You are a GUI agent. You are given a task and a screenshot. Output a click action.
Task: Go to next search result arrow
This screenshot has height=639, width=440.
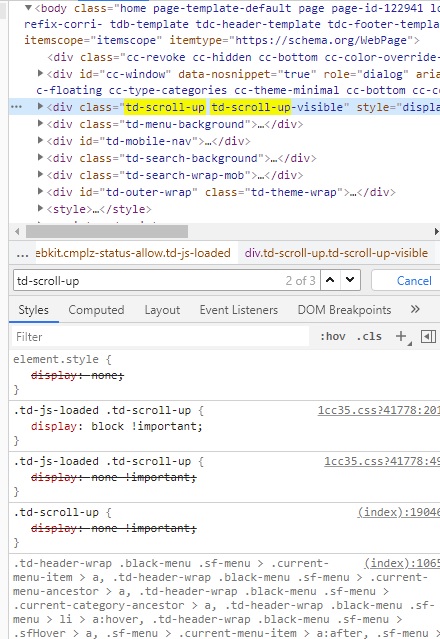click(x=350, y=280)
